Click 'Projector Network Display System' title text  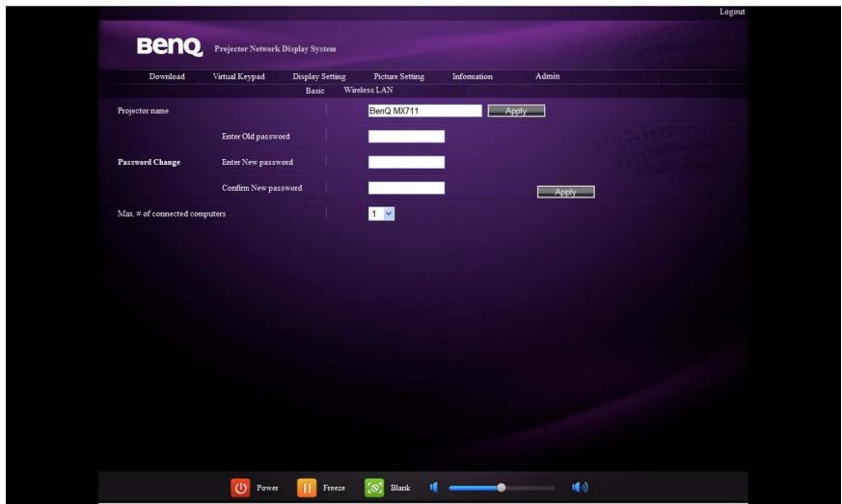click(x=275, y=49)
